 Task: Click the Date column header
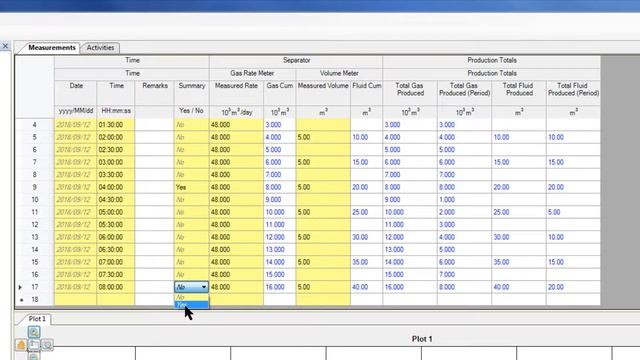tap(76, 93)
